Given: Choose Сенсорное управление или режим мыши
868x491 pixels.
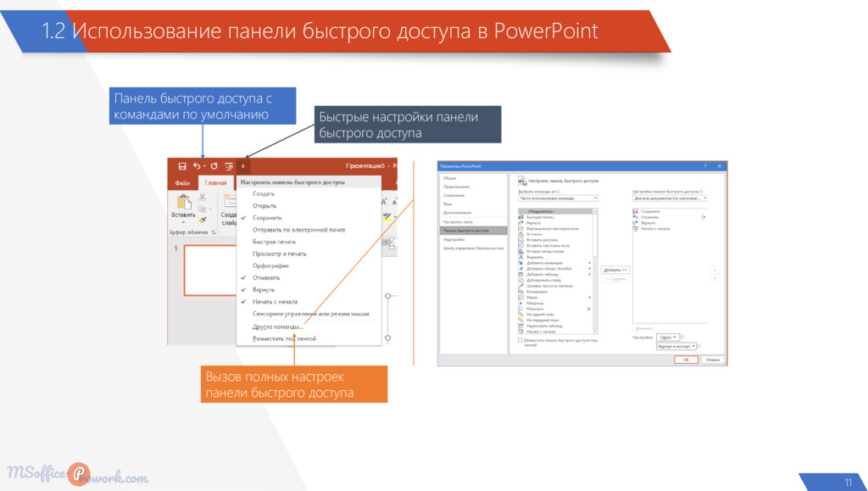Looking at the screenshot, I should coord(309,314).
